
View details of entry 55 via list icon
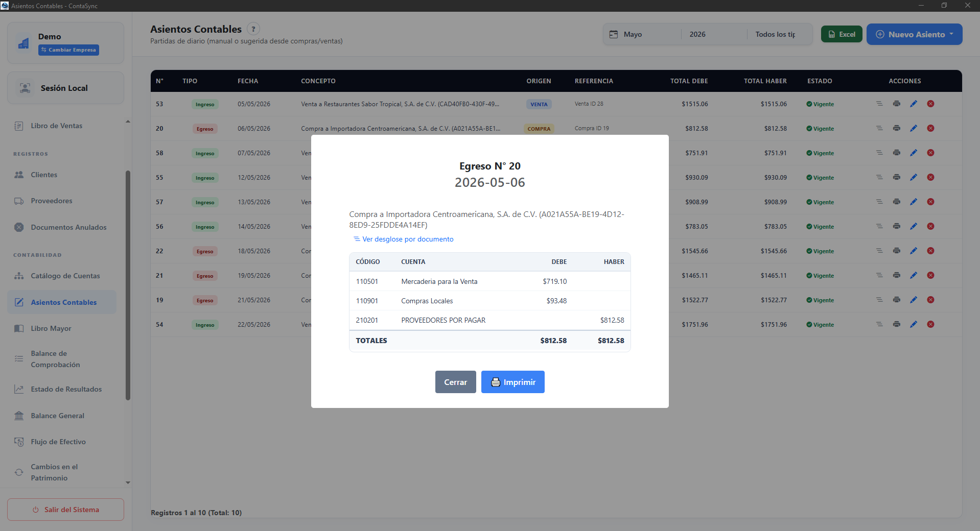click(879, 177)
